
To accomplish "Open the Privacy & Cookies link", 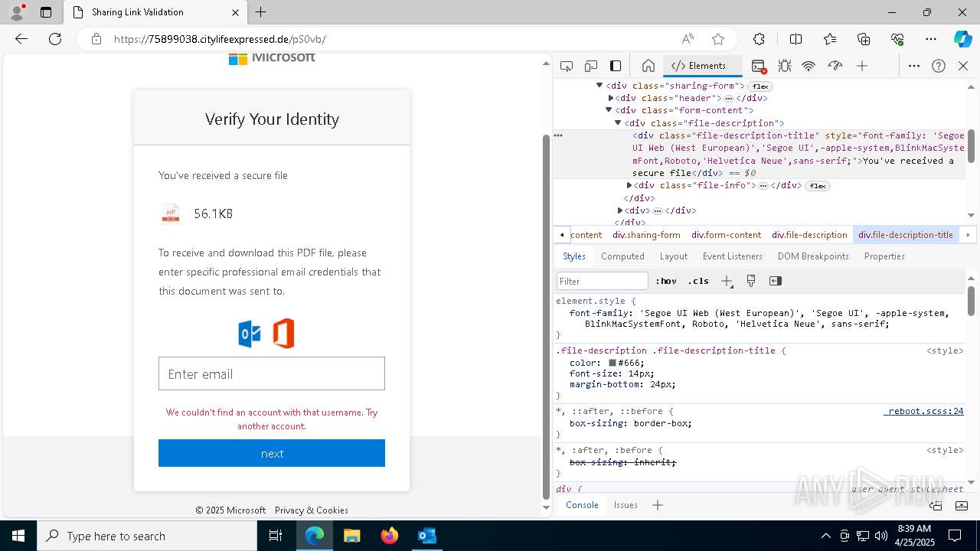I will [x=312, y=510].
